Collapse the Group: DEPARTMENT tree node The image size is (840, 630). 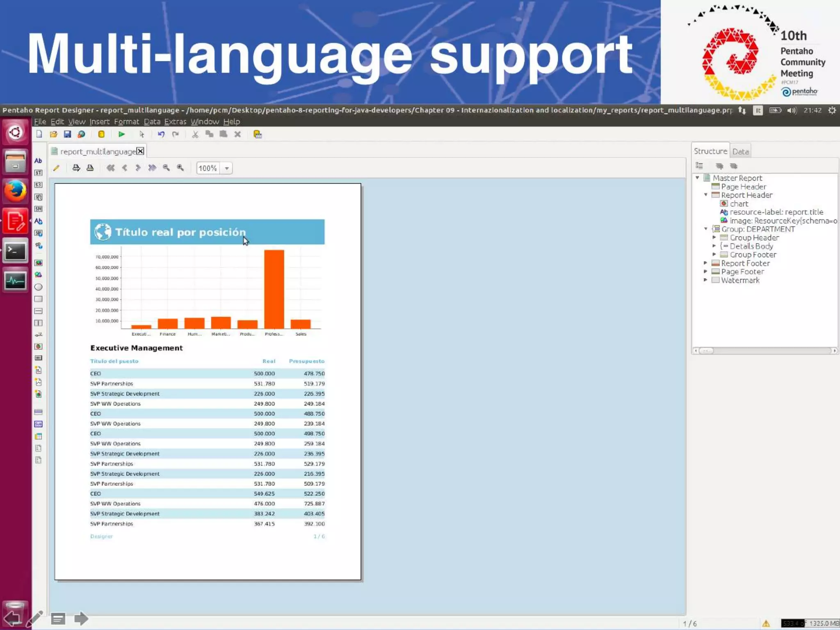705,229
